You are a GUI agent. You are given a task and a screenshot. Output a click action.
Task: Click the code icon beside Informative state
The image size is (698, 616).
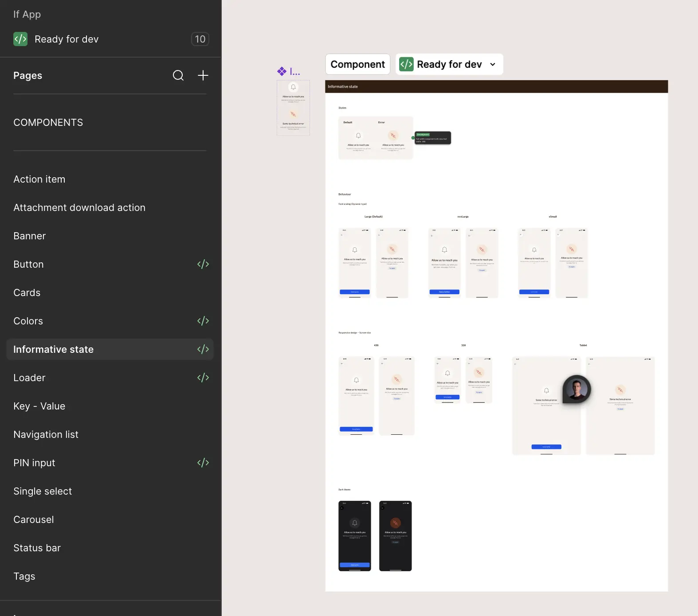[203, 349]
